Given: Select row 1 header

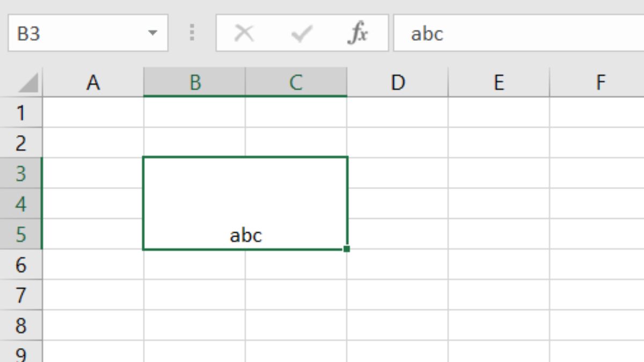Looking at the screenshot, I should click(21, 113).
